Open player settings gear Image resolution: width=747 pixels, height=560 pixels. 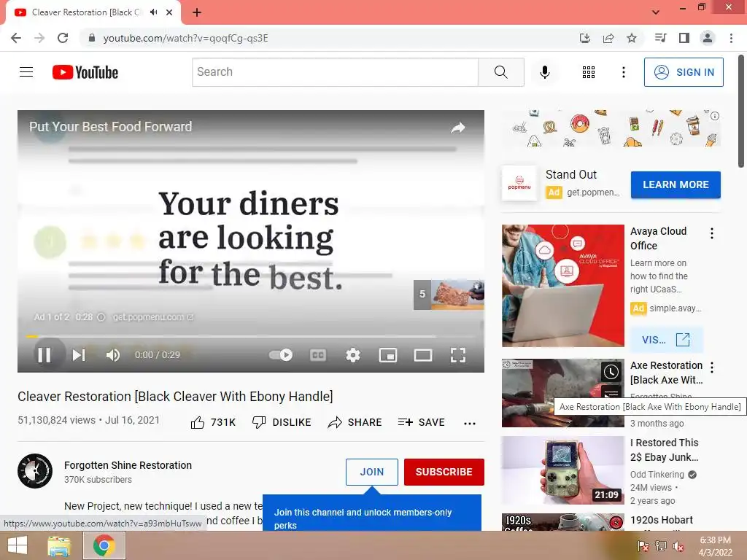(x=353, y=355)
